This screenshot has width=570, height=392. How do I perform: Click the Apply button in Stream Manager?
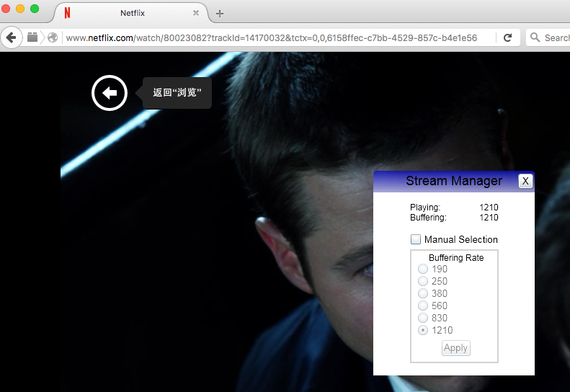click(x=456, y=348)
